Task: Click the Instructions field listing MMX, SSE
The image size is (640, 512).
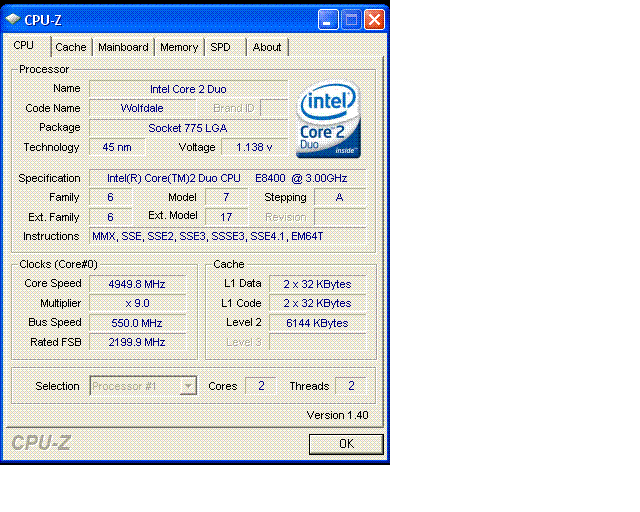Action: click(227, 236)
